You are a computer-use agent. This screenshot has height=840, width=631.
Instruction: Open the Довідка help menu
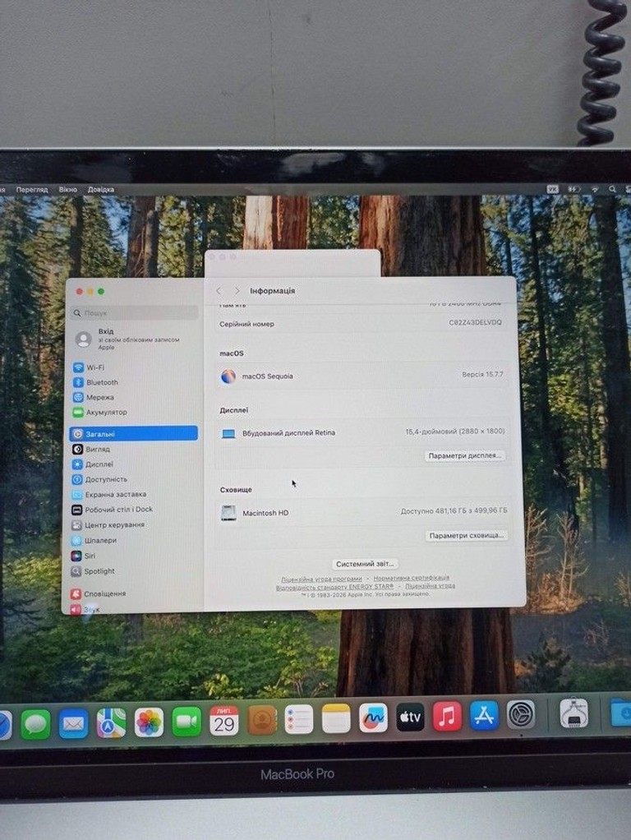click(101, 190)
